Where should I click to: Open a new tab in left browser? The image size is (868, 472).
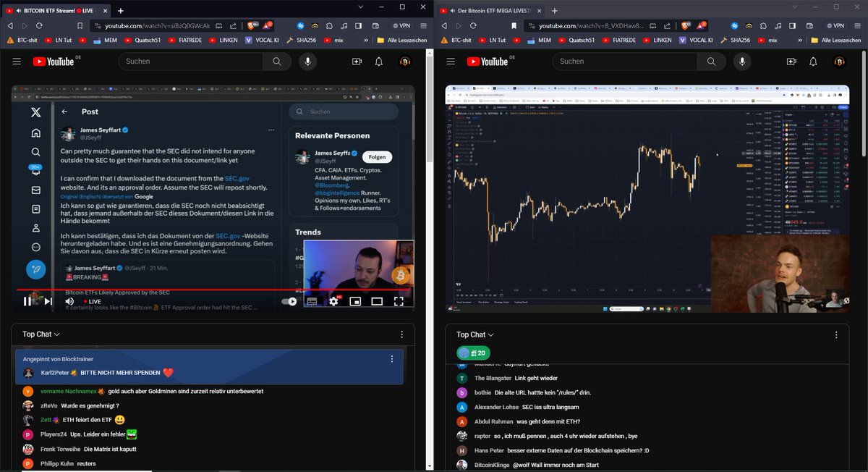[x=120, y=11]
